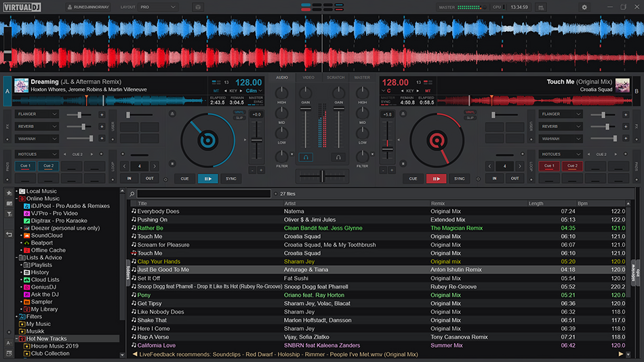This screenshot has width=644, height=362.
Task: Open the settings gear icon
Action: click(584, 7)
